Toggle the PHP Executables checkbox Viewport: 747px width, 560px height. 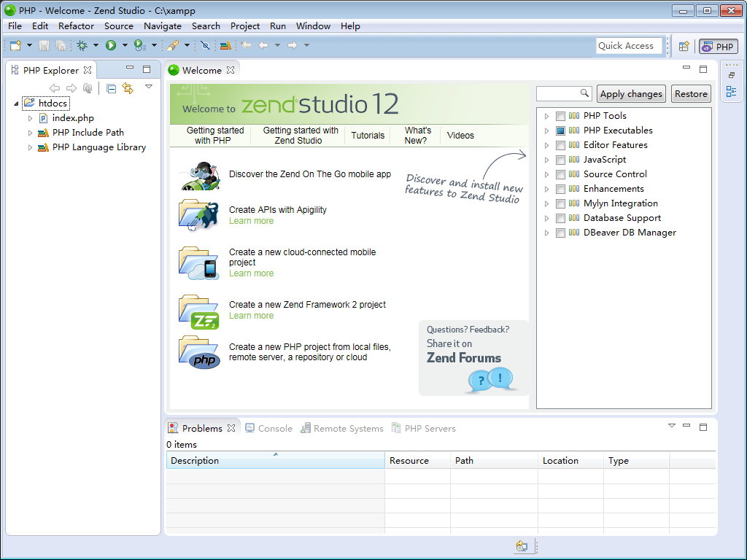(x=560, y=131)
